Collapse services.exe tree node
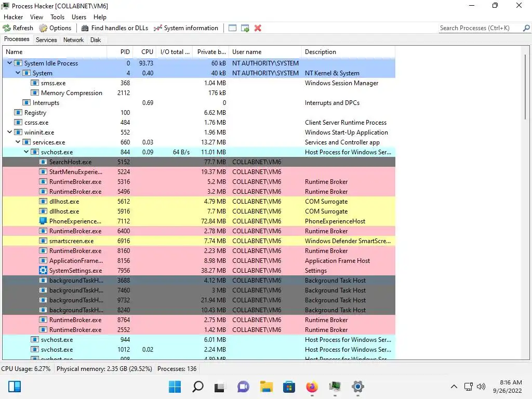Screen dimensions: 532x399 pos(18,142)
